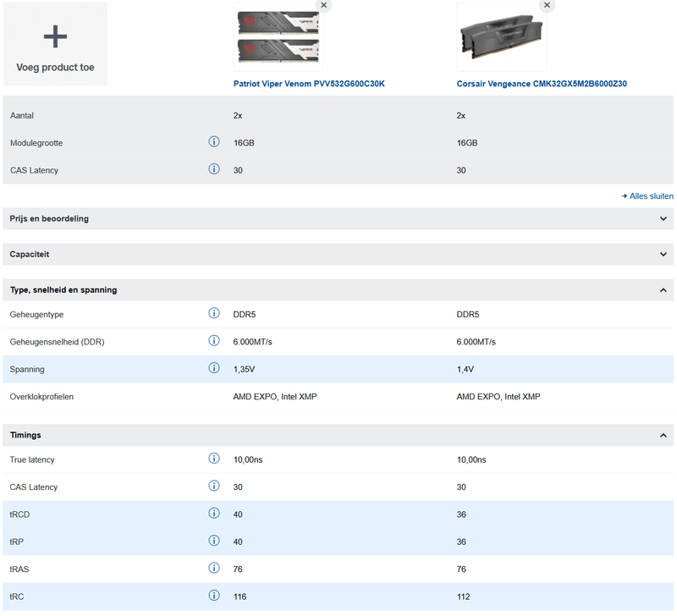Image resolution: width=677 pixels, height=616 pixels.
Task: Select Patriot's 16GB Modulegrootte value
Action: [244, 143]
